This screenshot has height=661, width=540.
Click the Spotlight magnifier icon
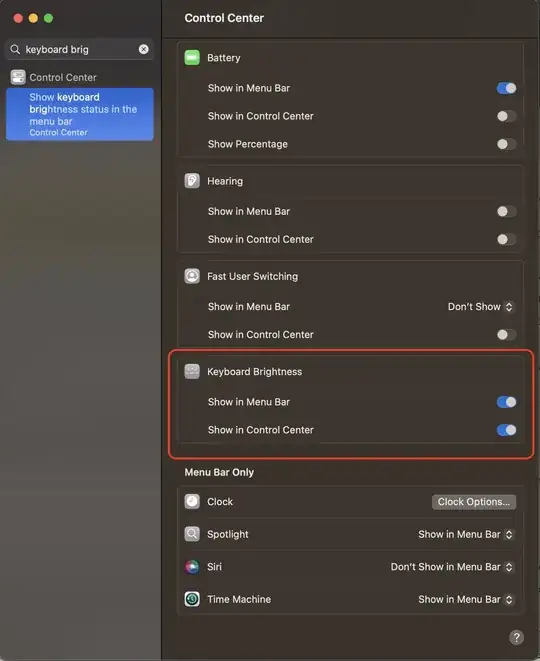[x=192, y=534]
